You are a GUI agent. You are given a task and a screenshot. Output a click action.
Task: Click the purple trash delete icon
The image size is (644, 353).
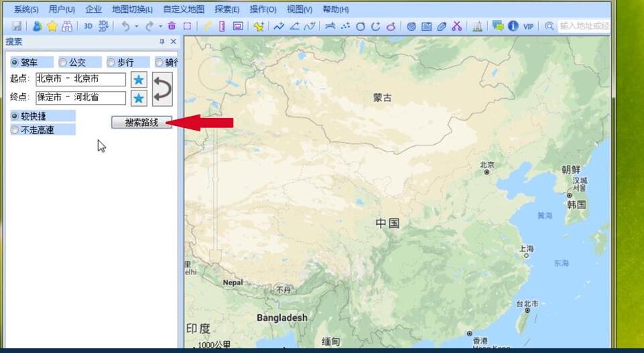coord(172,26)
